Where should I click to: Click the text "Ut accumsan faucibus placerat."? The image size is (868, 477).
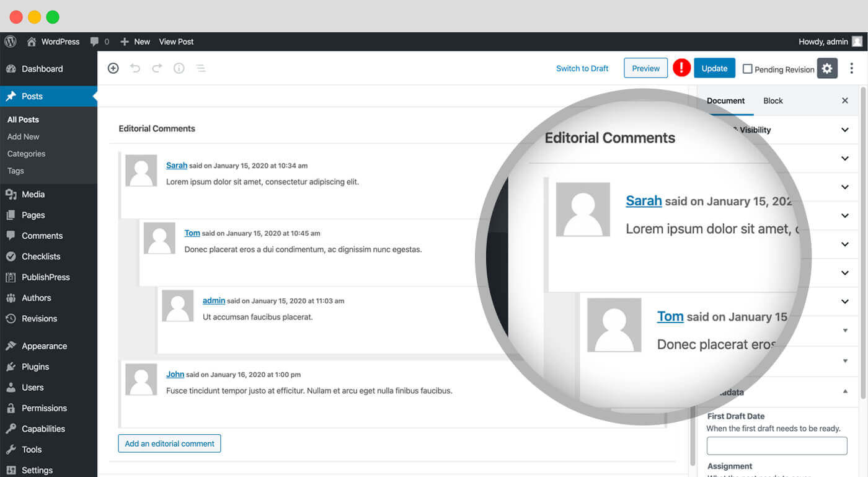(x=258, y=317)
